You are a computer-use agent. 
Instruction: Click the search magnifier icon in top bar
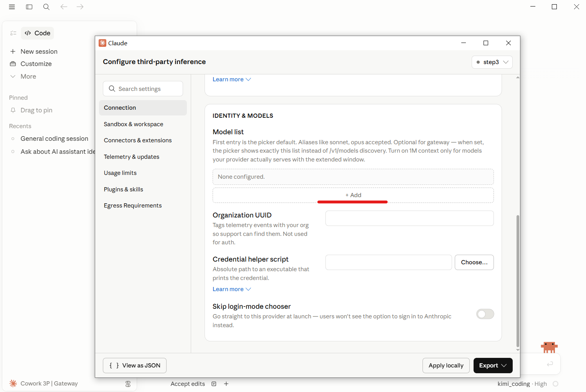(x=46, y=7)
